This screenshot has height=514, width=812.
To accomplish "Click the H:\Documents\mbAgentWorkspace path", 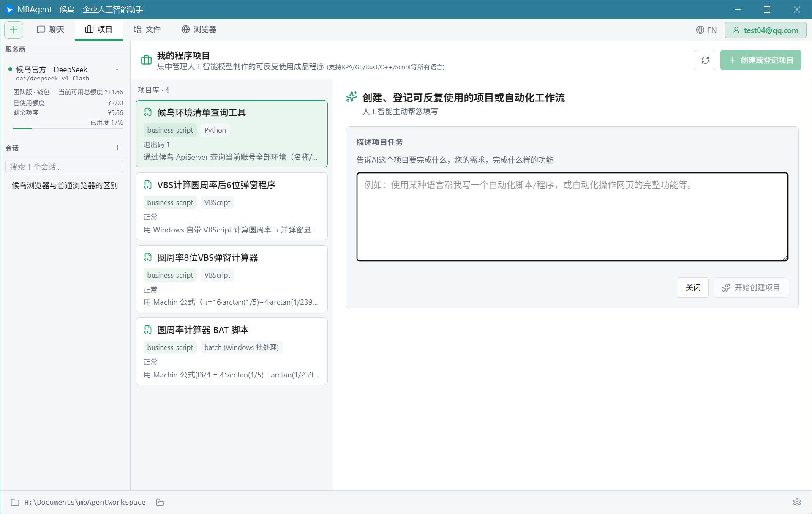I will coord(85,502).
